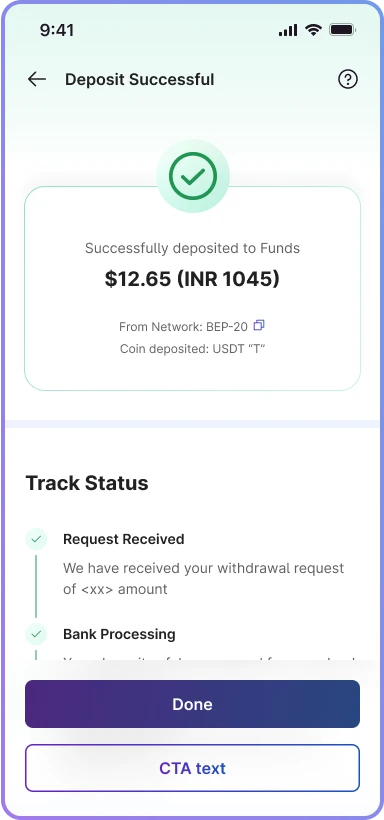Tap the battery icon in status bar

[343, 30]
